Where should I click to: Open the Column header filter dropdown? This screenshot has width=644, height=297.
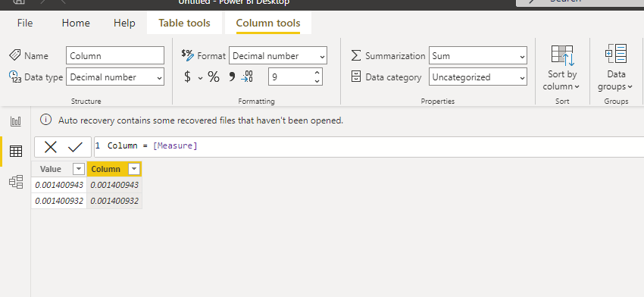pos(134,169)
